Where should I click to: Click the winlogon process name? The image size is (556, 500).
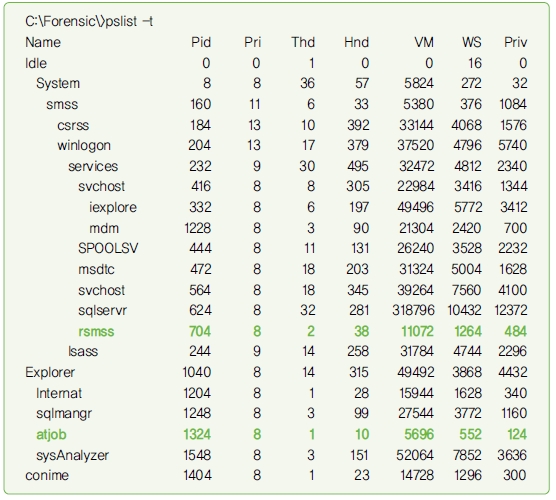pyautogui.click(x=84, y=146)
